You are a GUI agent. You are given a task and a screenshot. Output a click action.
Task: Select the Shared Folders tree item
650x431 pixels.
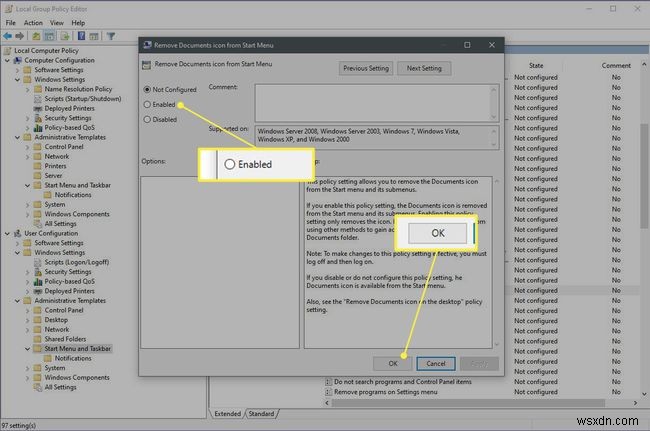click(x=65, y=339)
